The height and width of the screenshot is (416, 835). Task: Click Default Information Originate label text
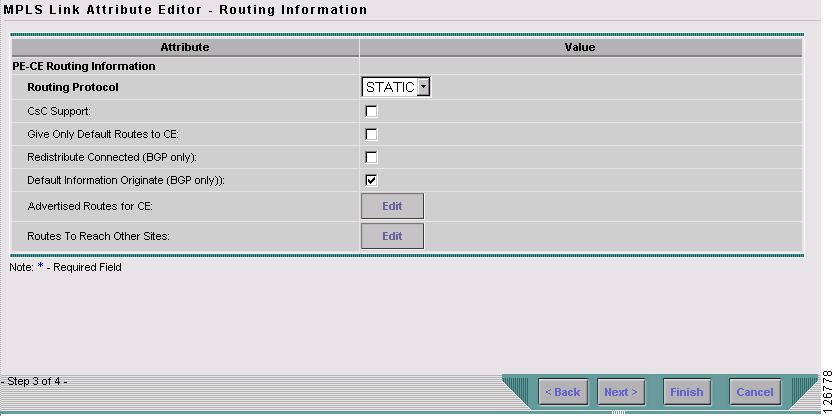point(126,181)
